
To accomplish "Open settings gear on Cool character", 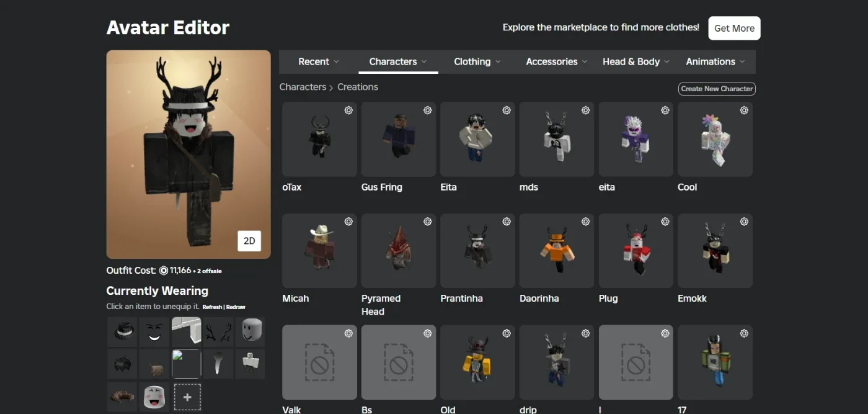I will coord(744,110).
